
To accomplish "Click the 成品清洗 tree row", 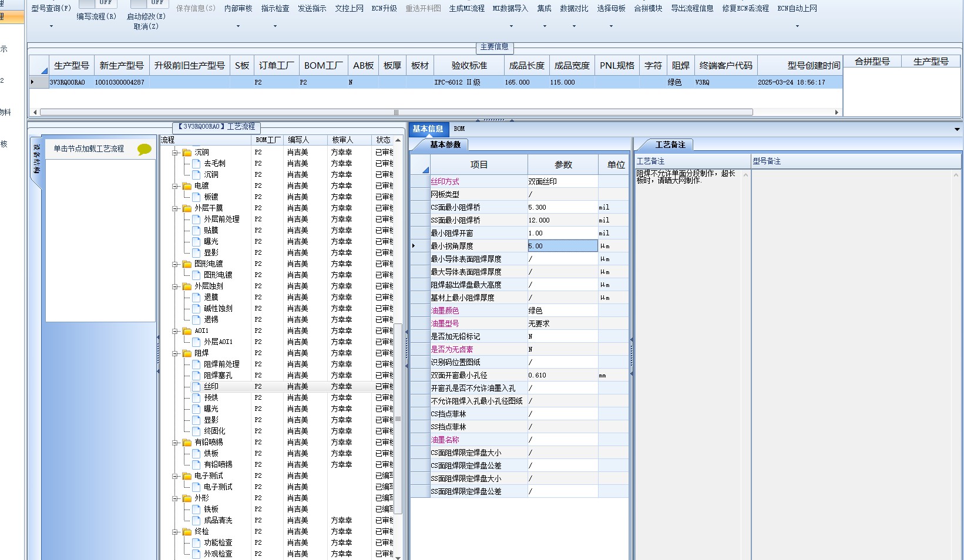I will pos(218,521).
